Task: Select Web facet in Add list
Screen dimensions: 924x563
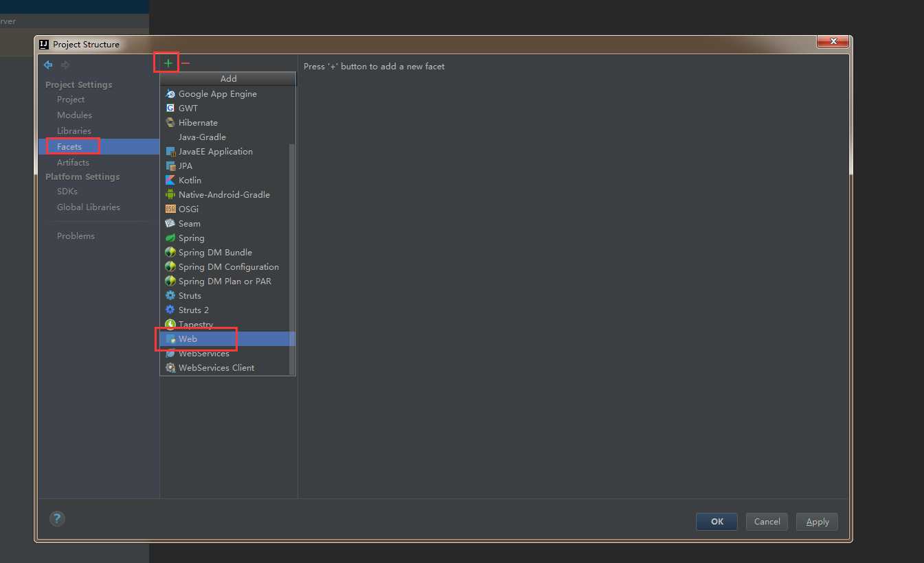Action: pyautogui.click(x=224, y=339)
